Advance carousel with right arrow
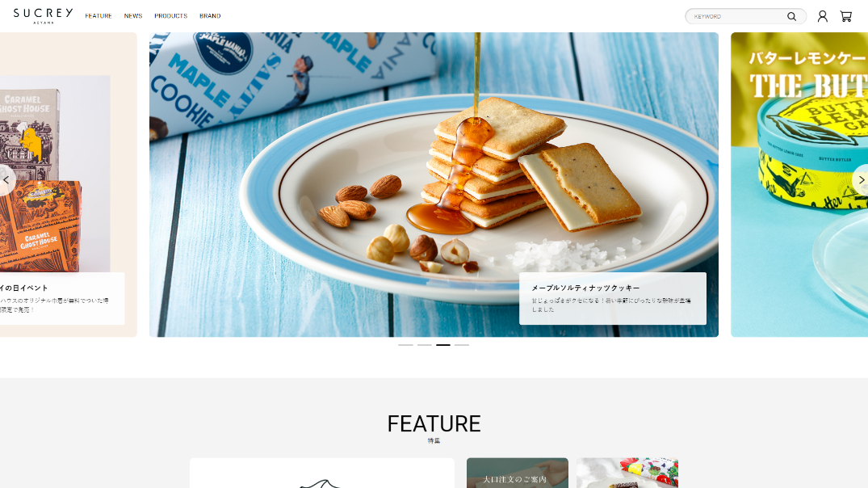 (x=861, y=180)
